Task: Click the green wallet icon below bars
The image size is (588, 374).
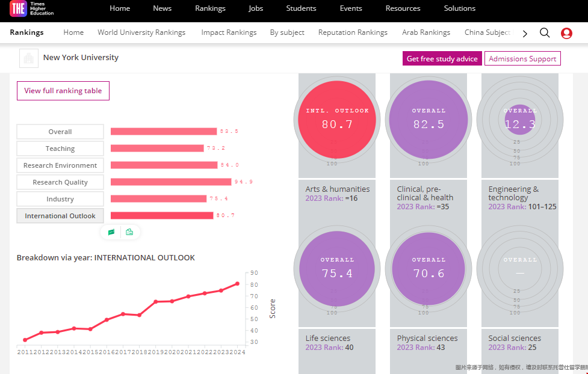Action: coord(129,232)
